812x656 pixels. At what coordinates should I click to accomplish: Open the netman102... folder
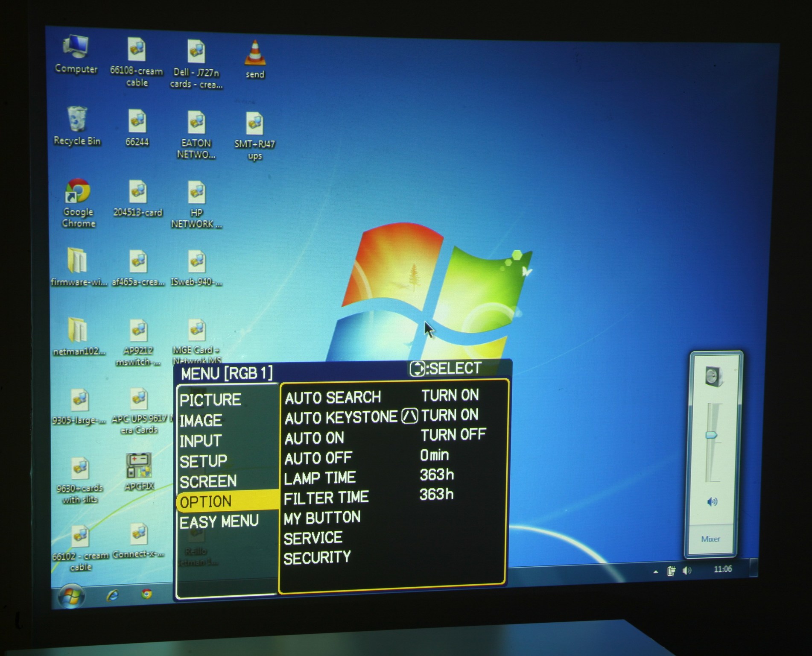coord(79,337)
